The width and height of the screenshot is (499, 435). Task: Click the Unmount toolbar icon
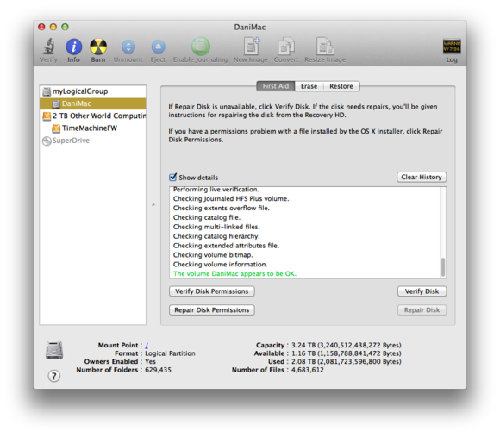point(128,47)
